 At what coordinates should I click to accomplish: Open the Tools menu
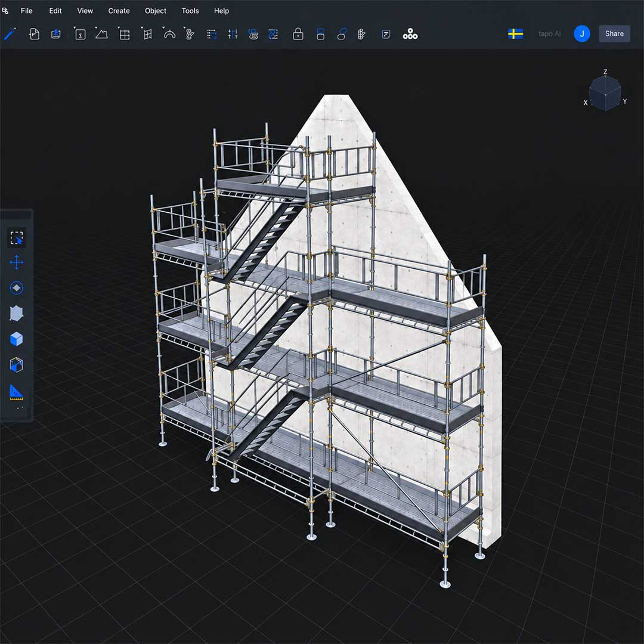pos(190,11)
